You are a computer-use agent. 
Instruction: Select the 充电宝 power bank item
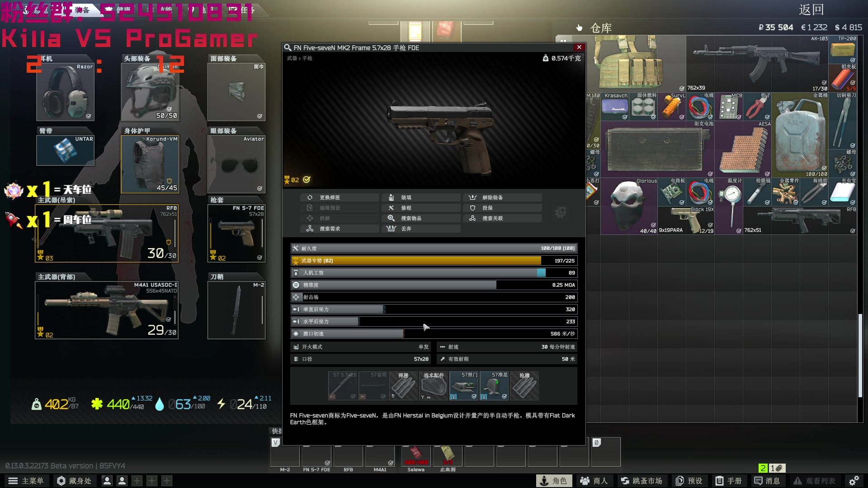pyautogui.click(x=843, y=192)
